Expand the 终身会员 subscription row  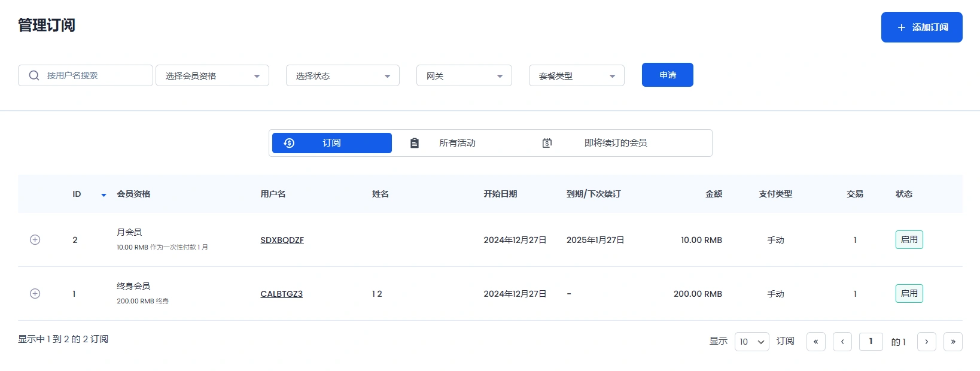35,294
